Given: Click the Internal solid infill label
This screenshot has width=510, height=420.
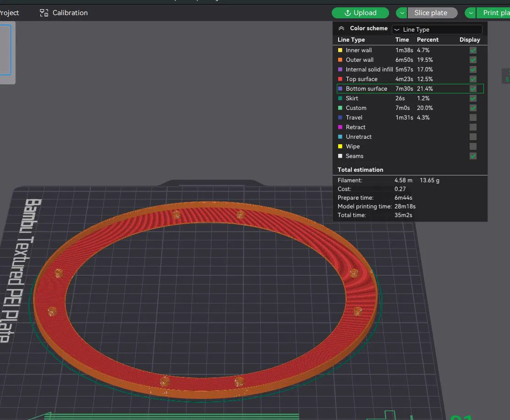Looking at the screenshot, I should (x=369, y=69).
